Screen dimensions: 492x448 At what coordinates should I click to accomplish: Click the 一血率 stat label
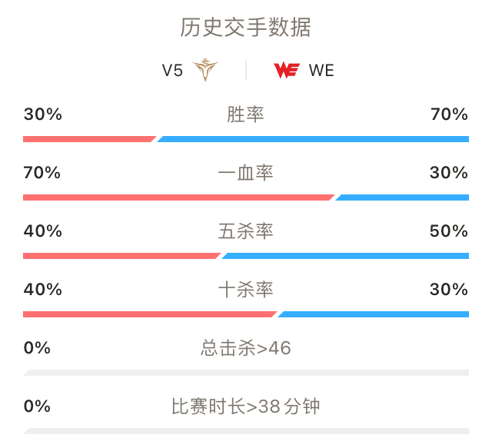pos(246,173)
